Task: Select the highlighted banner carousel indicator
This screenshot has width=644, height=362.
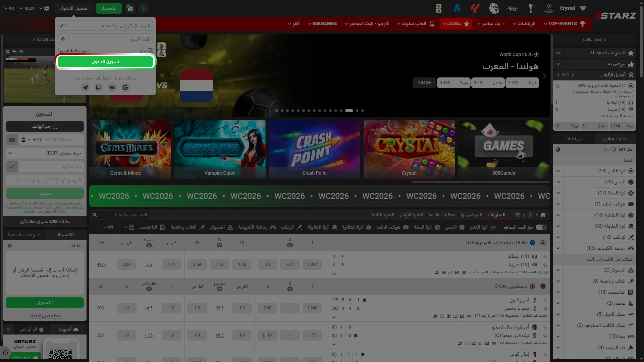Action: point(349,111)
